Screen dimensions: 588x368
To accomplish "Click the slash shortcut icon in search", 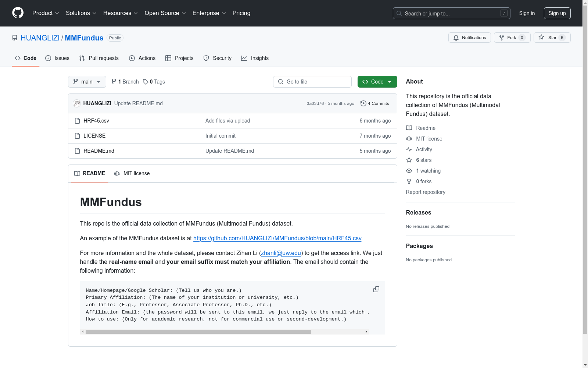I will tap(504, 13).
